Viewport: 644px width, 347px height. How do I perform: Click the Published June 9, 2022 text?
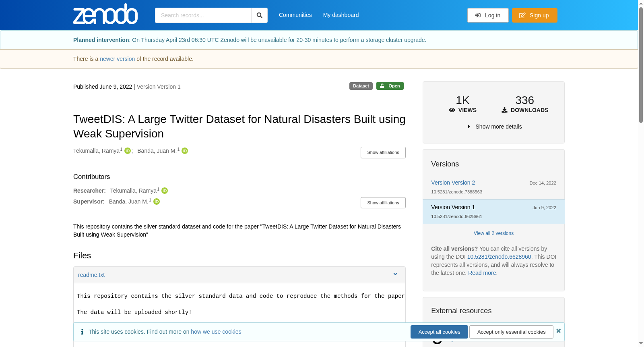click(x=103, y=87)
